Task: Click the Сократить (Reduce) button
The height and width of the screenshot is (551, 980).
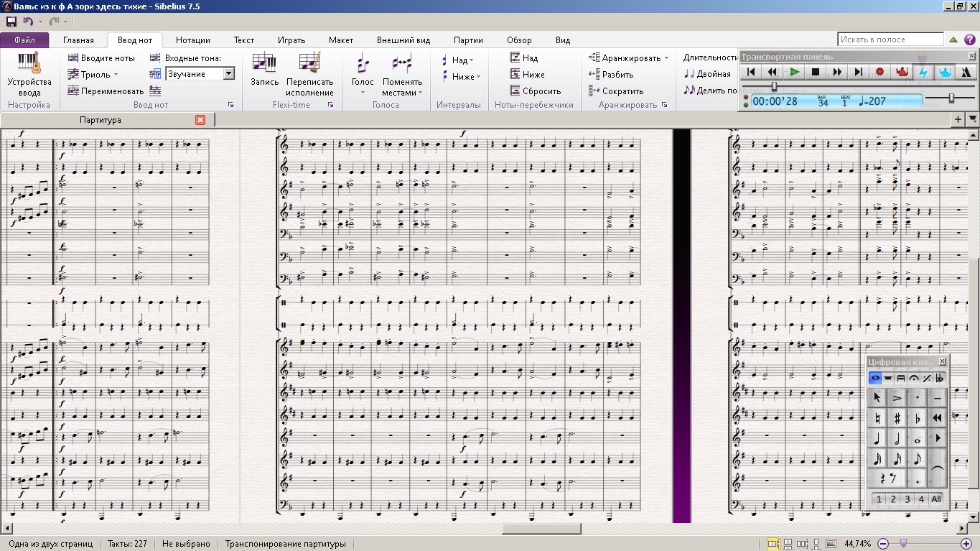Action: coord(616,91)
